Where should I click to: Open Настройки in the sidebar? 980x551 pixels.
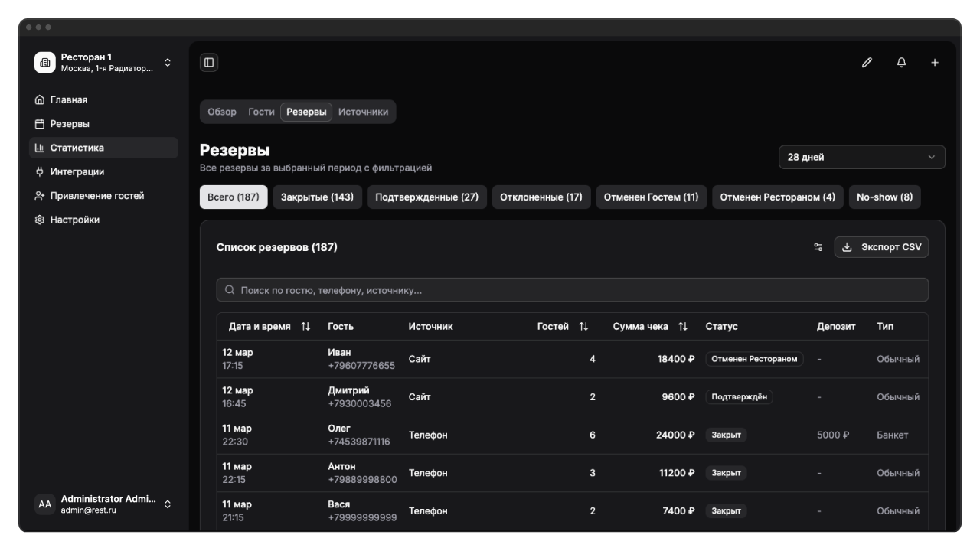coord(75,220)
